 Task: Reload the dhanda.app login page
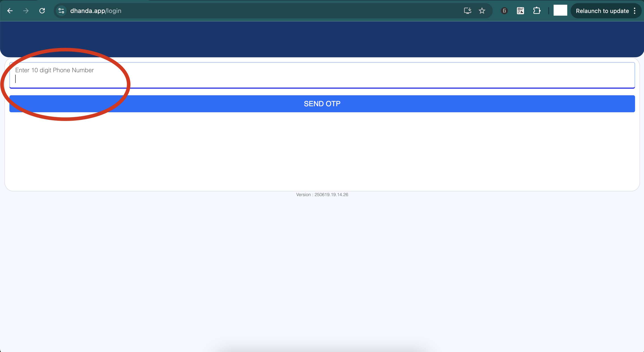pos(42,11)
